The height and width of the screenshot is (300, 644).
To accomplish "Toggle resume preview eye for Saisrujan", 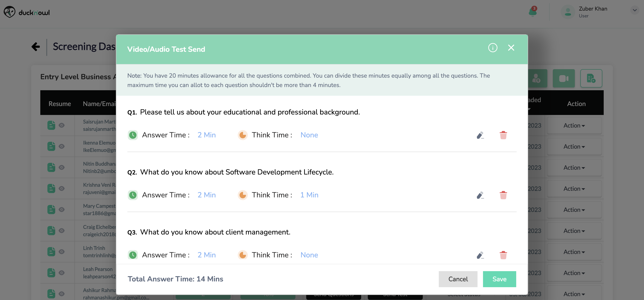I will pos(62,125).
